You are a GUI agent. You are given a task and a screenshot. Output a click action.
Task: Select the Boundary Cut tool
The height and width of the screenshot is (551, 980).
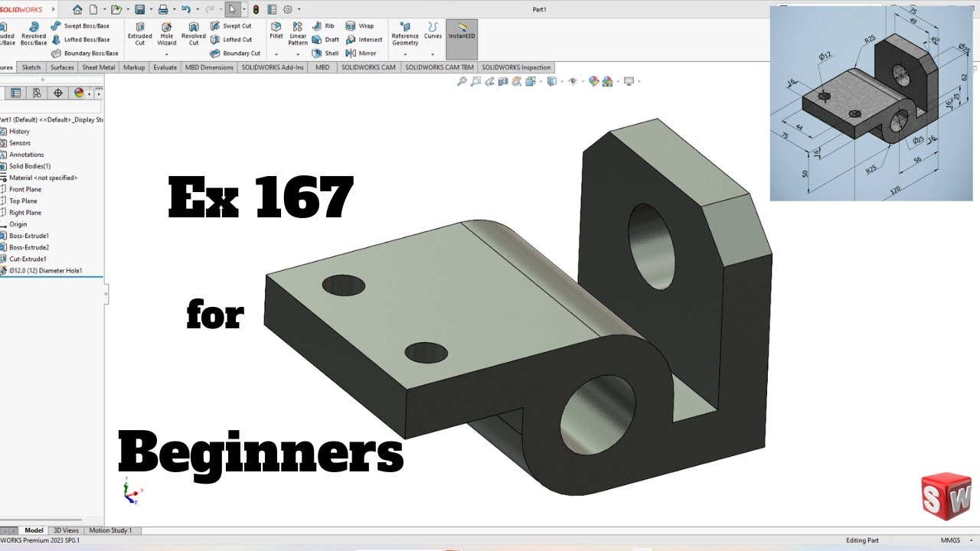click(x=235, y=54)
